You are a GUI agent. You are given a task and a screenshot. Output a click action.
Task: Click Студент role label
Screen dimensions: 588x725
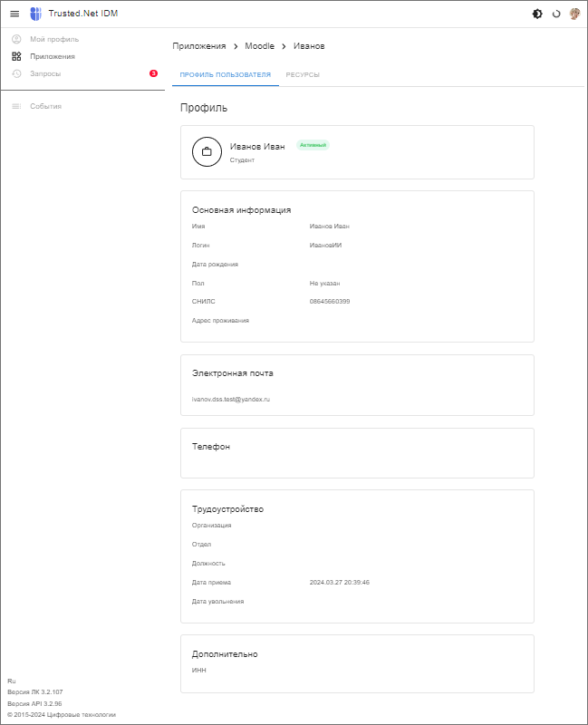tap(242, 160)
